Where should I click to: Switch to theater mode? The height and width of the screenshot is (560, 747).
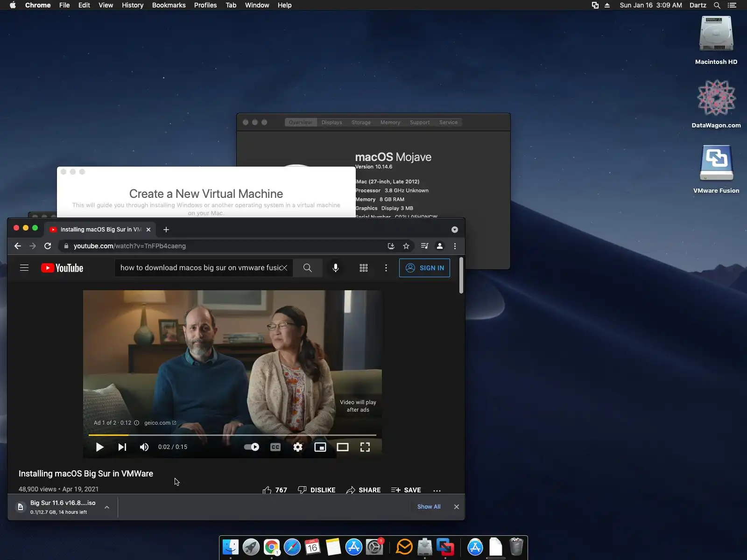pyautogui.click(x=343, y=447)
